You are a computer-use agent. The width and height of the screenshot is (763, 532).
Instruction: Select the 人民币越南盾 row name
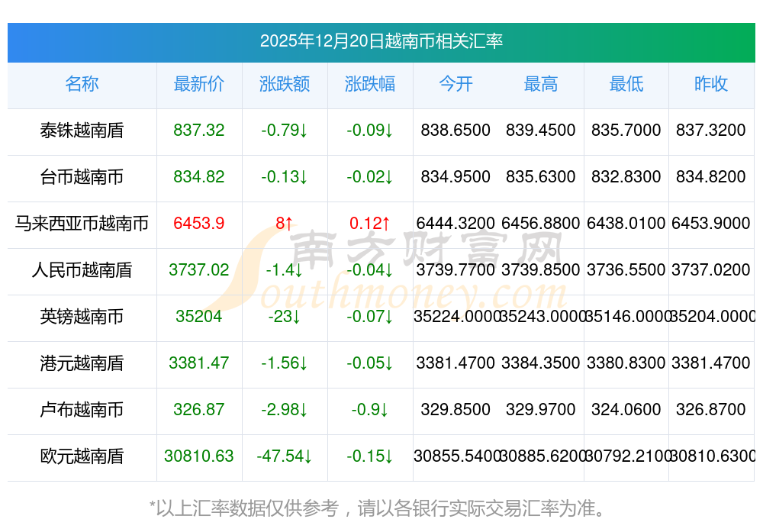82,269
